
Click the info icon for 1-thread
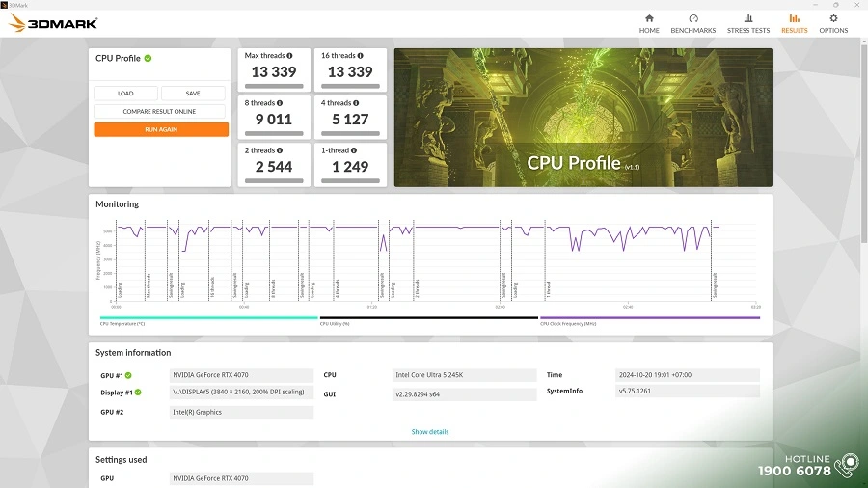(354, 150)
